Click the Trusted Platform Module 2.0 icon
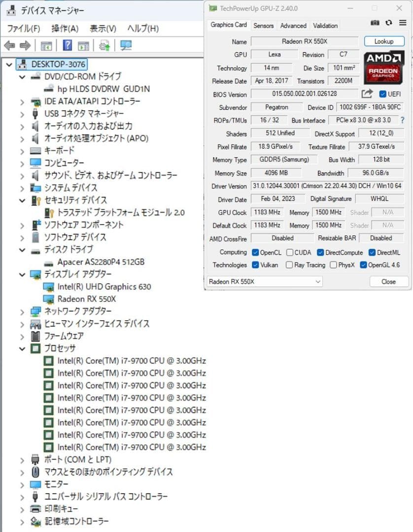 49,213
